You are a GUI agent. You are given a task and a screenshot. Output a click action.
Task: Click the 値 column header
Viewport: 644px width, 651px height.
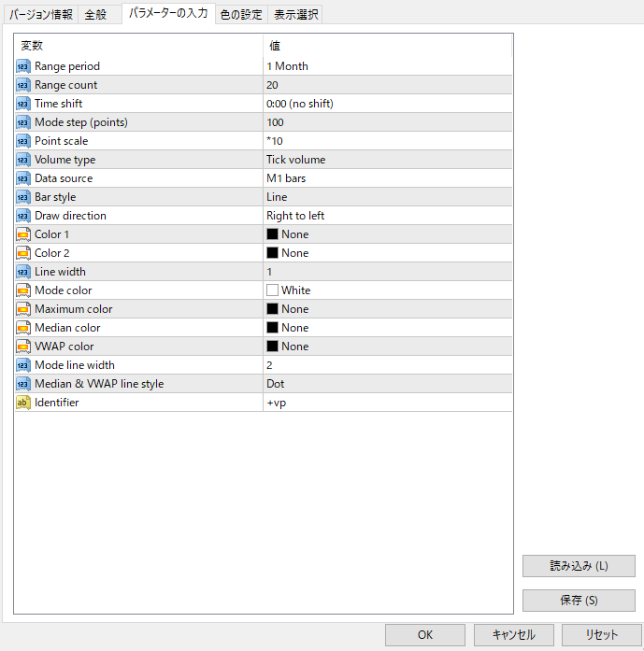click(x=387, y=46)
